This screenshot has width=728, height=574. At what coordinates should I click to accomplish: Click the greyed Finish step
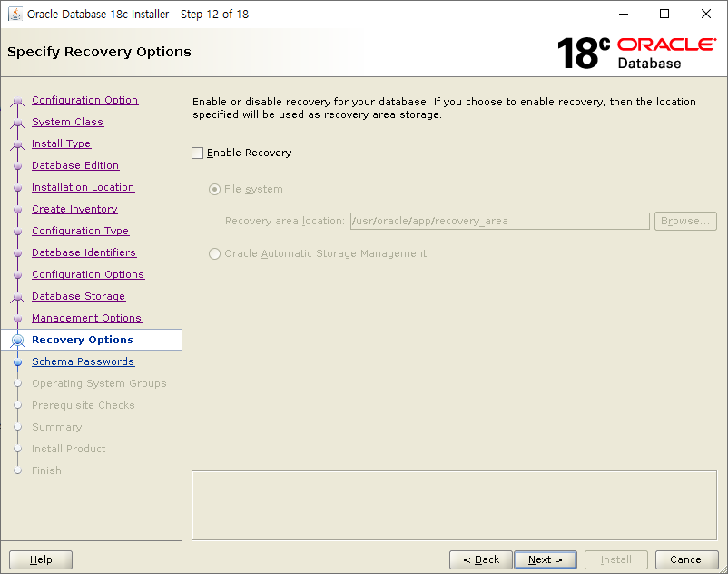click(46, 470)
